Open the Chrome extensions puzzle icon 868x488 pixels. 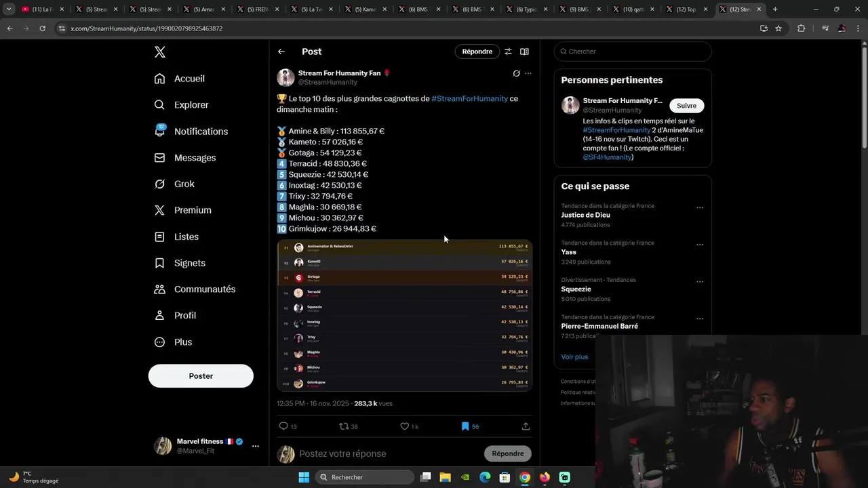[802, 28]
